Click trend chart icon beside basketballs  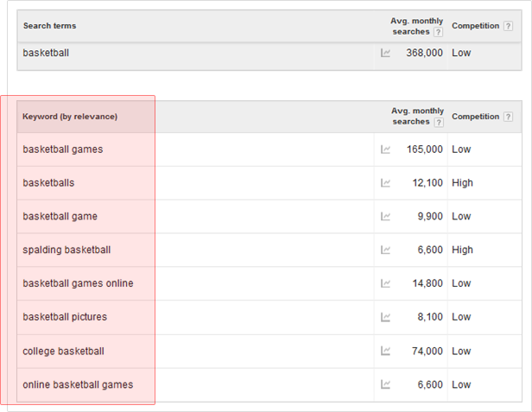386,183
